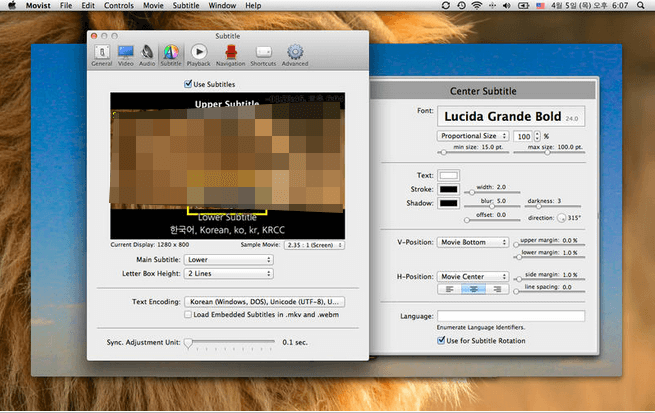
Task: Enable Load Embedded Subtitles in .mkv and .webm
Action: pos(189,315)
